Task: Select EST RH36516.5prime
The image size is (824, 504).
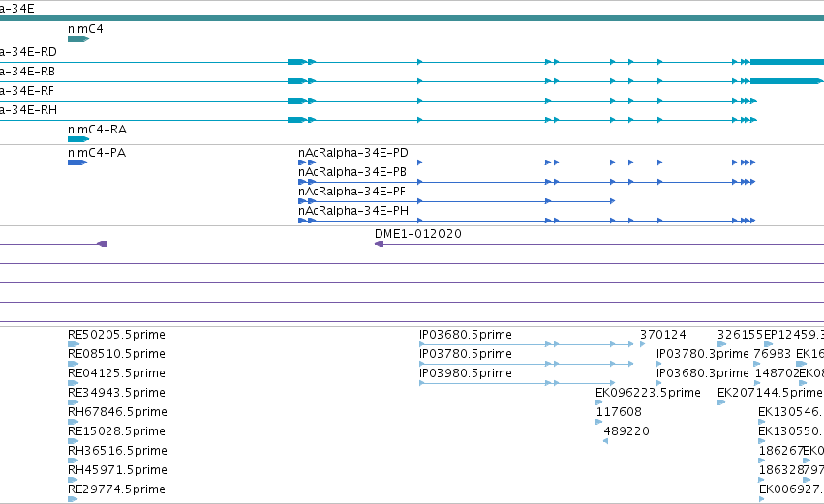Action: (117, 451)
